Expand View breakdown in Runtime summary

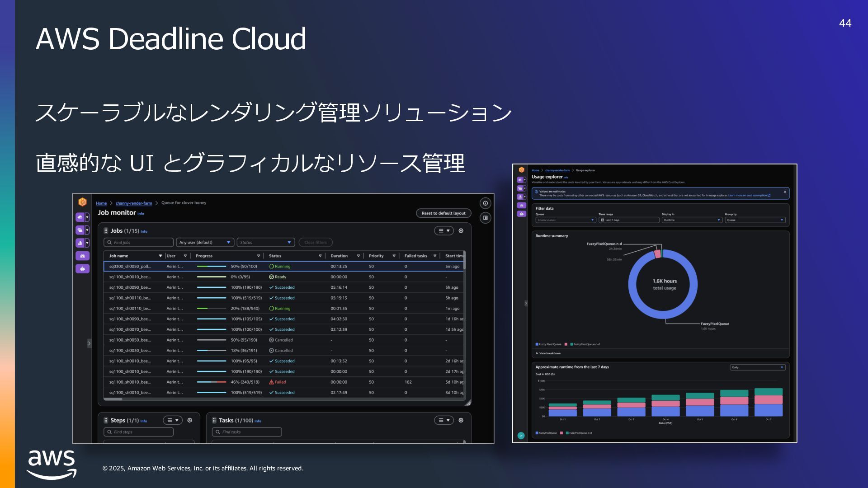[549, 353]
